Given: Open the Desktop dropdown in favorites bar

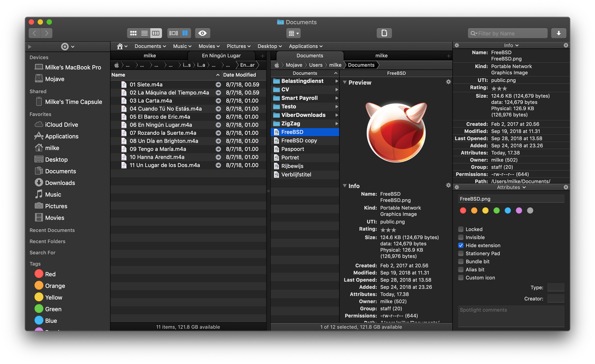Looking at the screenshot, I should point(270,46).
